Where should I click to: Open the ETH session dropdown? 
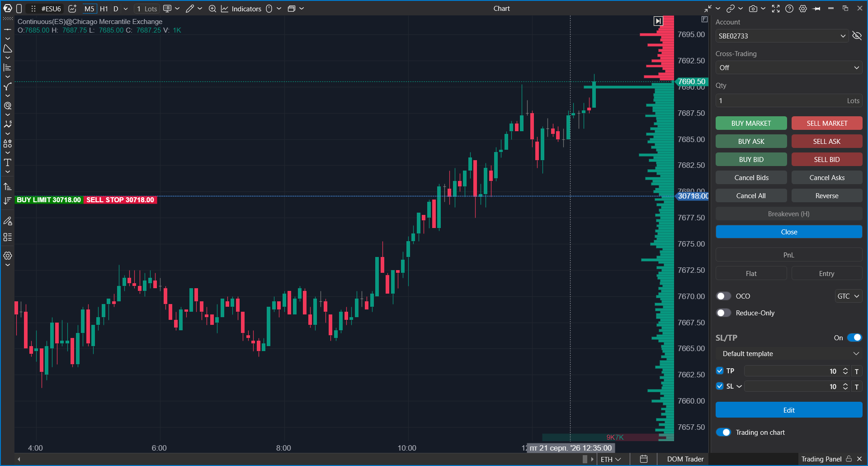point(610,459)
